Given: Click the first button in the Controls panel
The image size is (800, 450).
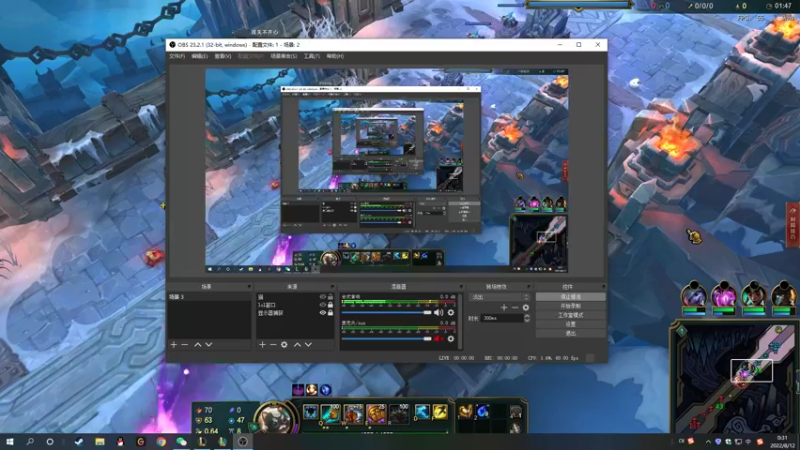Looking at the screenshot, I should pyautogui.click(x=570, y=296).
